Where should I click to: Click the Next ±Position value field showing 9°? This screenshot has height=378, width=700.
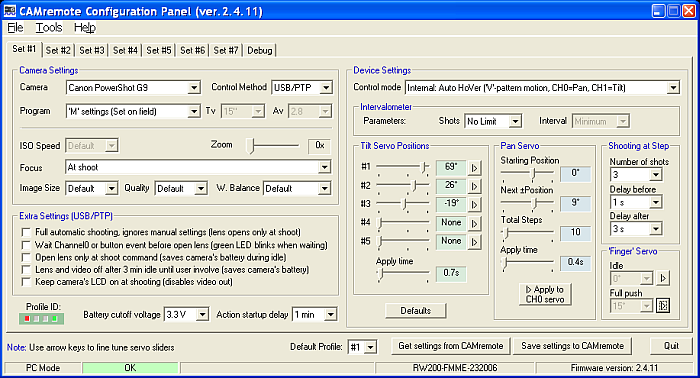coord(575,203)
